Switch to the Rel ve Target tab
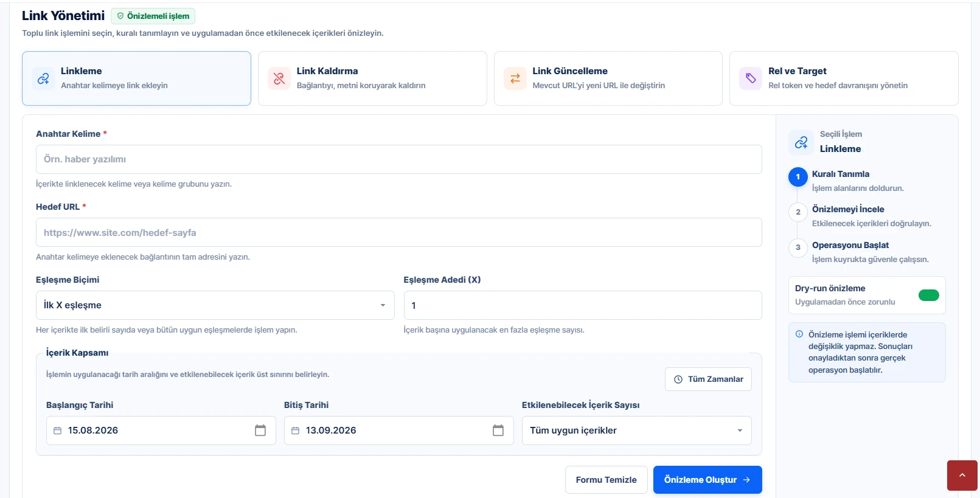980x498 pixels. (844, 78)
